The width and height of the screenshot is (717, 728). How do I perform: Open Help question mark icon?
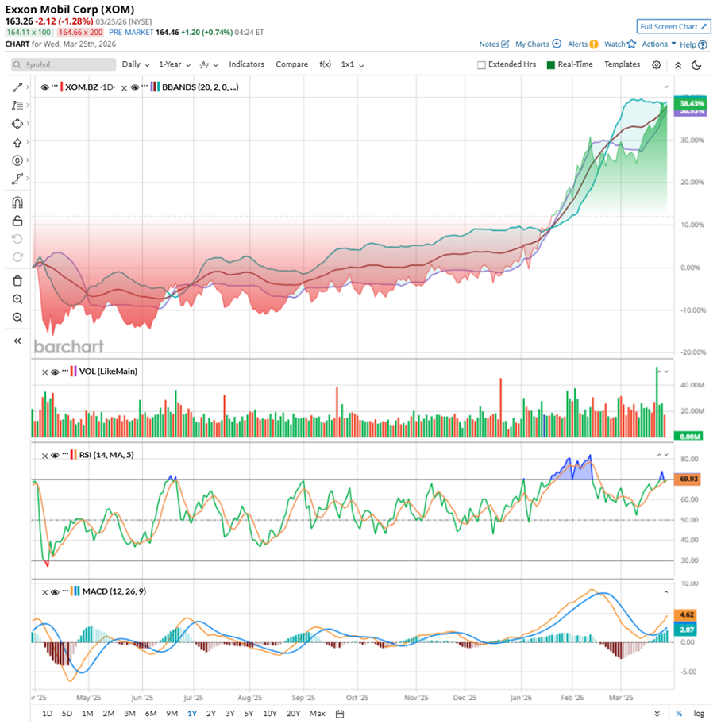[x=703, y=45]
